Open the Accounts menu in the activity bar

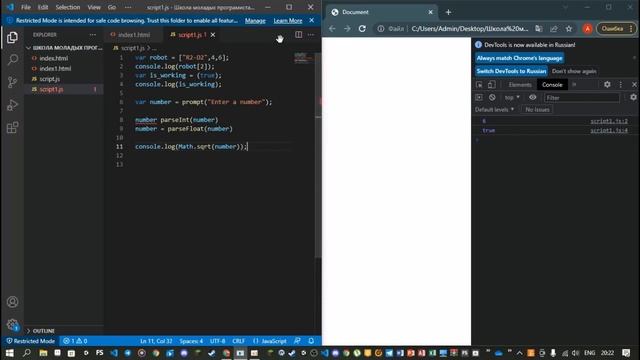pyautogui.click(x=12, y=302)
